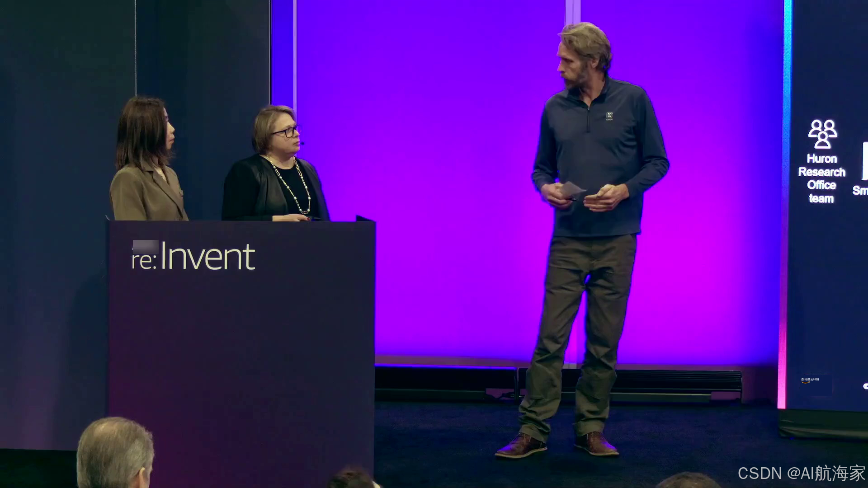Click the three-person team icon on slide
Image resolution: width=868 pixels, height=488 pixels.
coord(822,134)
